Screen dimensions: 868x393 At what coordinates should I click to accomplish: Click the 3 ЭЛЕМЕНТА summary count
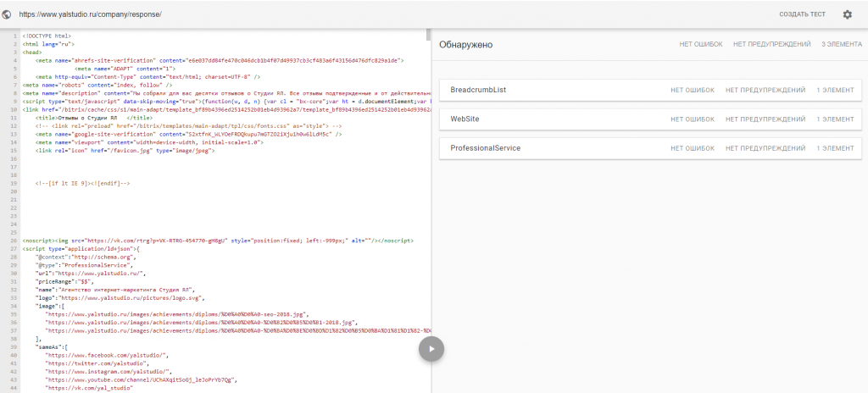842,44
